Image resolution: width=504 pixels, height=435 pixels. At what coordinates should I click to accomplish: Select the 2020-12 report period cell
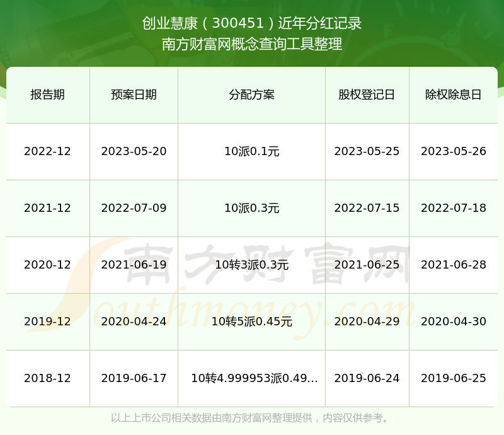48,265
